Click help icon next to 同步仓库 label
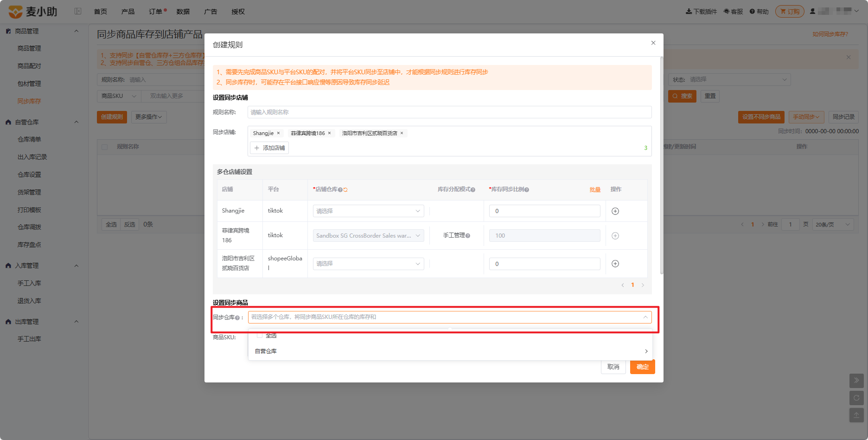This screenshot has width=868, height=440. [237, 318]
